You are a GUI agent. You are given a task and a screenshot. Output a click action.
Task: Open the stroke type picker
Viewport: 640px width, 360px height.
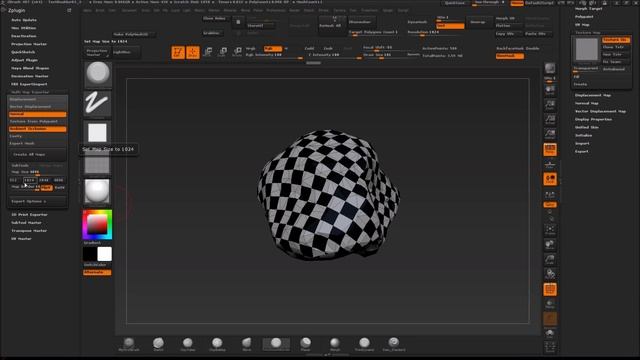click(98, 103)
